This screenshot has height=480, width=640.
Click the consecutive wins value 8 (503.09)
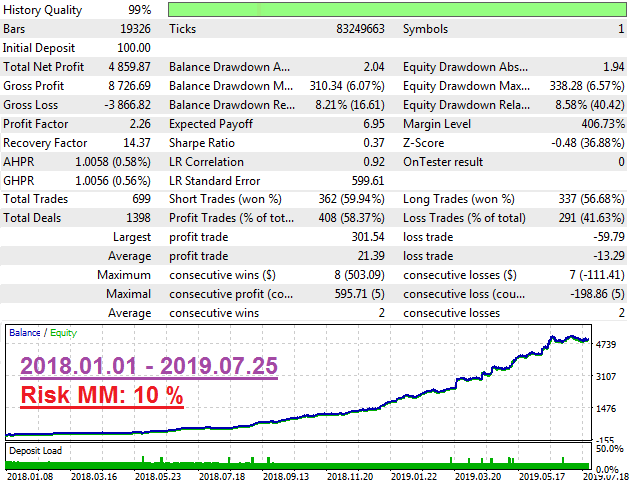point(359,275)
